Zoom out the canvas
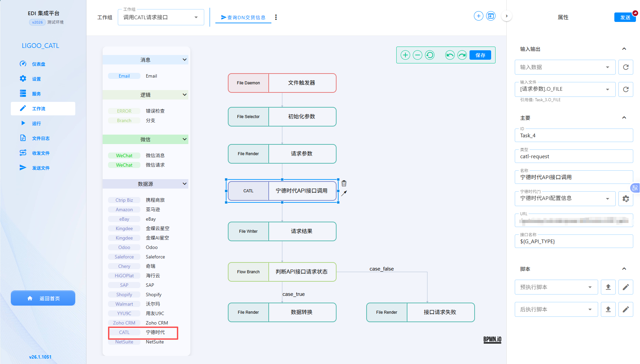Screen dimensions: 640x364 coord(417,55)
